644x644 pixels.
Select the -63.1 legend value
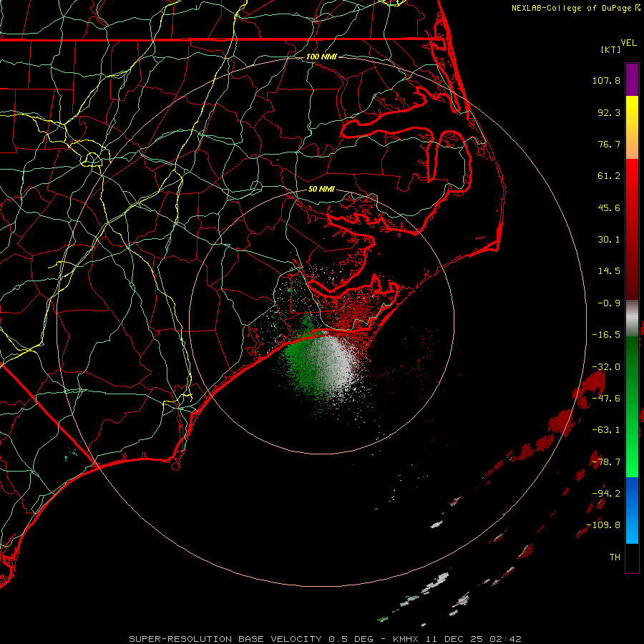606,430
